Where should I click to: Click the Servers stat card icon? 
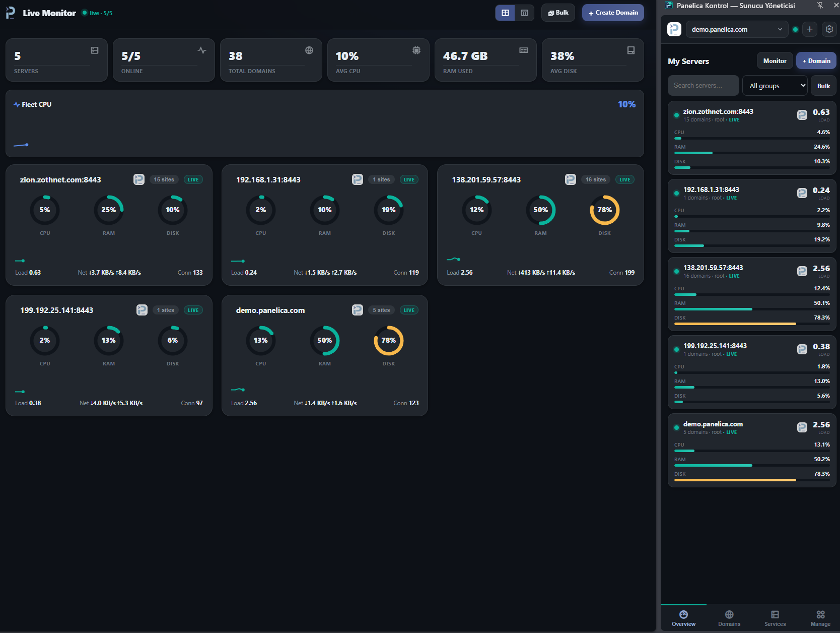point(95,50)
